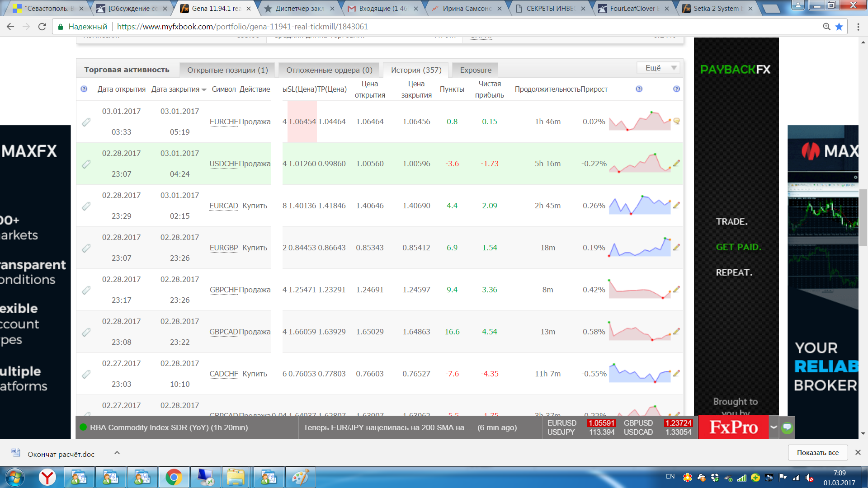This screenshot has height=488, width=868.
Task: Open the USDCHF symbol link
Action: pos(224,164)
